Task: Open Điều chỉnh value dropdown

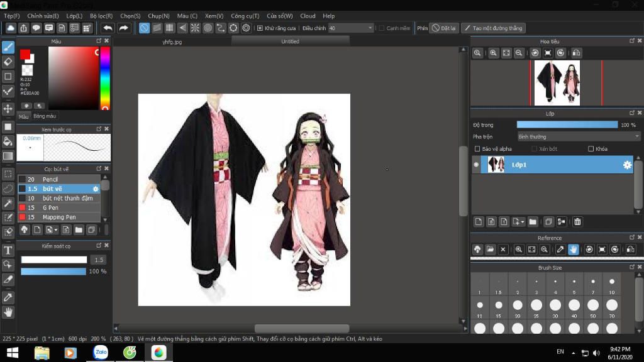Action: pos(370,28)
